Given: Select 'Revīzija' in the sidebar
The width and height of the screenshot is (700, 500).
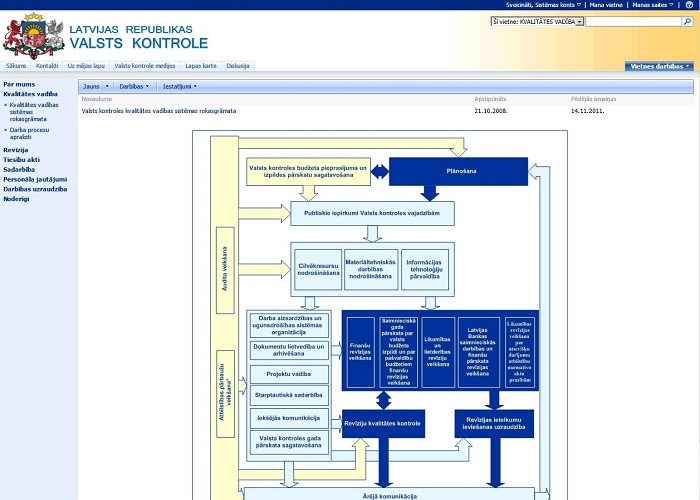Looking at the screenshot, I should coord(16,150).
